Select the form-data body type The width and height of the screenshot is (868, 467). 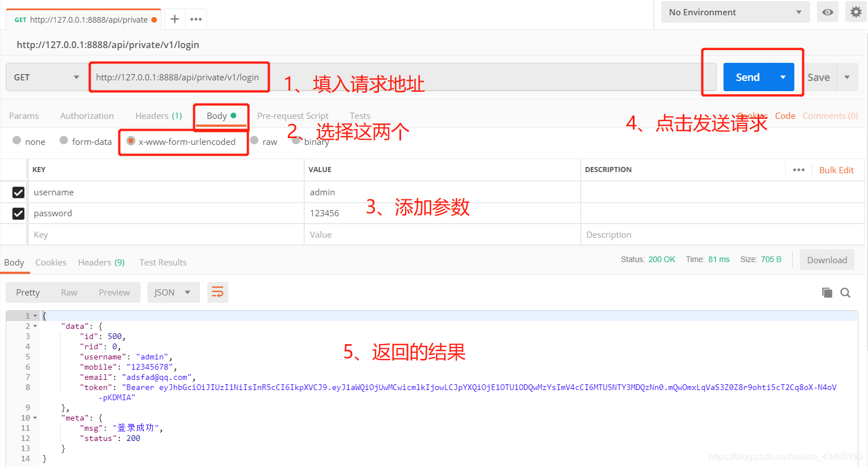(63, 140)
